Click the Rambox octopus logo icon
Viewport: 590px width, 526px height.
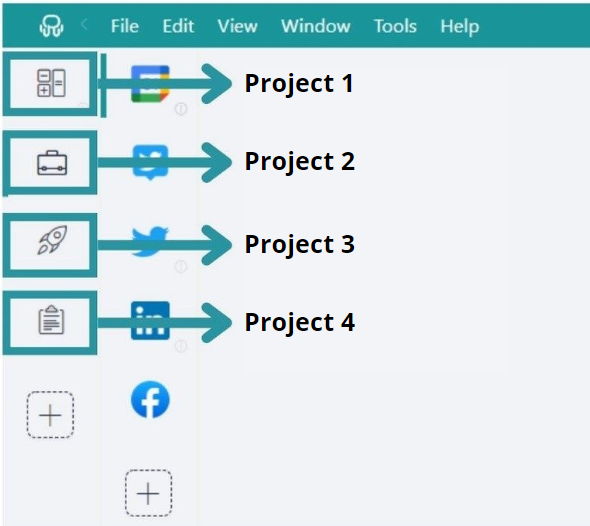point(51,26)
